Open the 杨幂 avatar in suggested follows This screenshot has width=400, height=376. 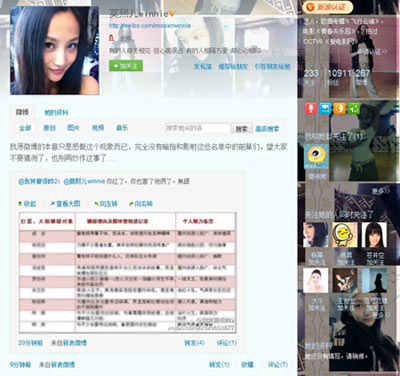tap(316, 235)
